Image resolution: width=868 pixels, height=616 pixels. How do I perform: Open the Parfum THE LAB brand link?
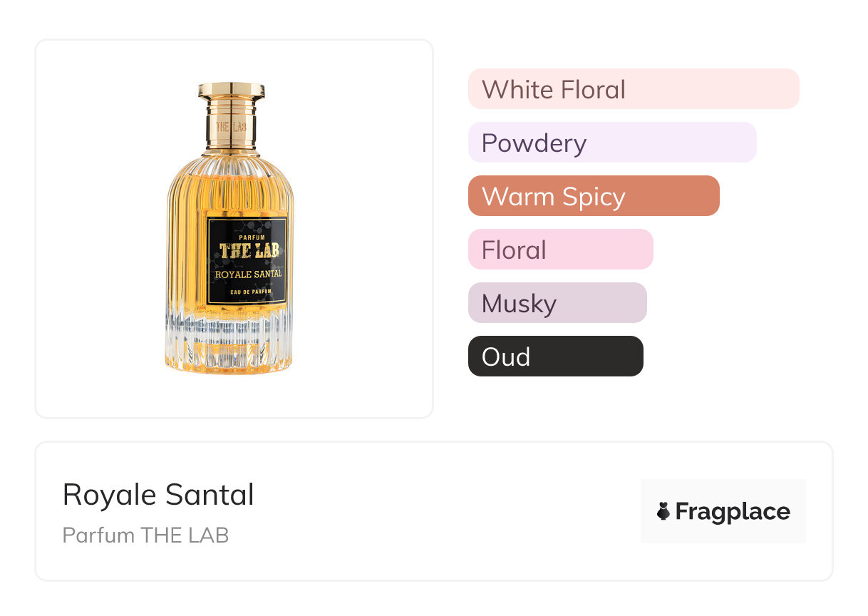pyautogui.click(x=145, y=535)
